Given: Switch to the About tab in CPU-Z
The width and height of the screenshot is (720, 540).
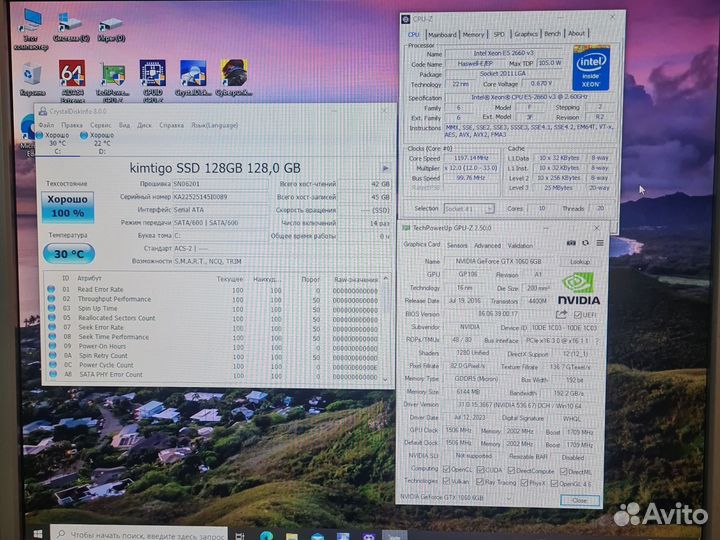Looking at the screenshot, I should (x=577, y=34).
